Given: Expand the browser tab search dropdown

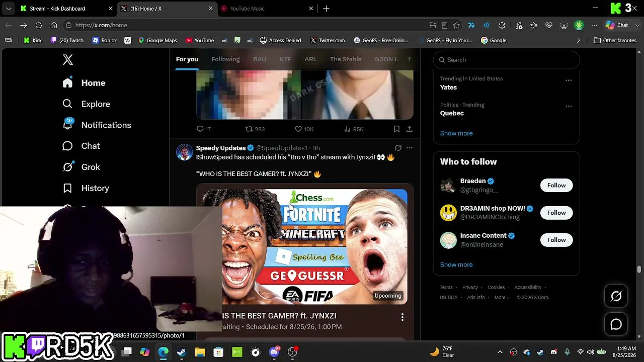Looking at the screenshot, I should click(9, 9).
